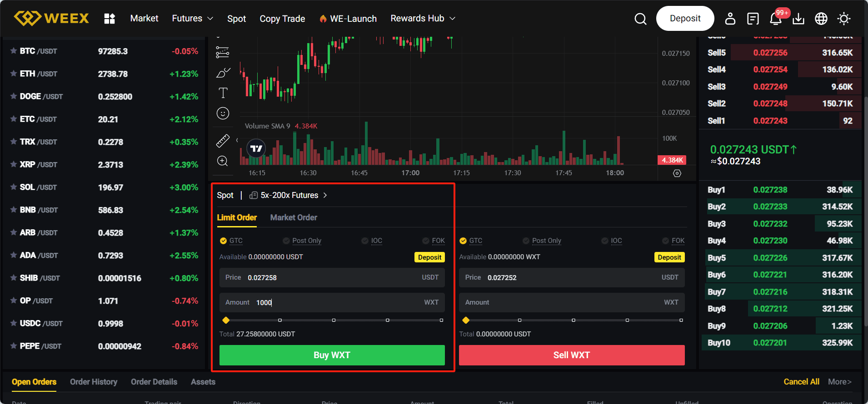Select the chart ruler measure tool
Viewport: 868px width, 404px height.
(x=223, y=141)
